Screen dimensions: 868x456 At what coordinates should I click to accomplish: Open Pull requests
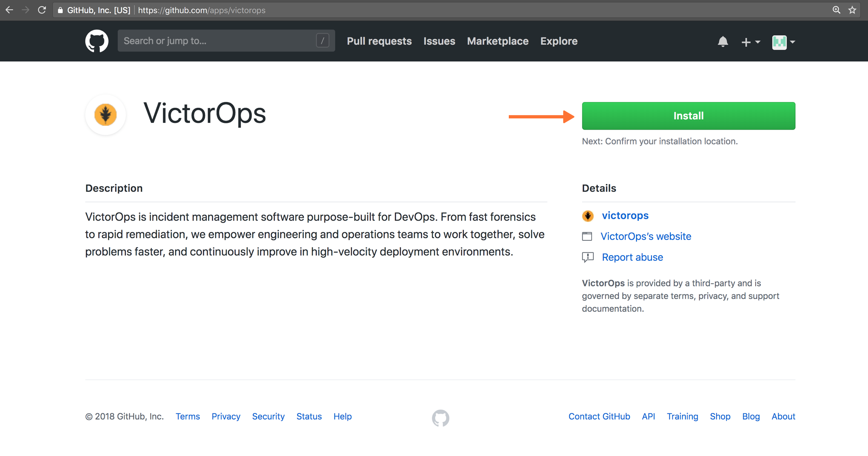tap(379, 41)
